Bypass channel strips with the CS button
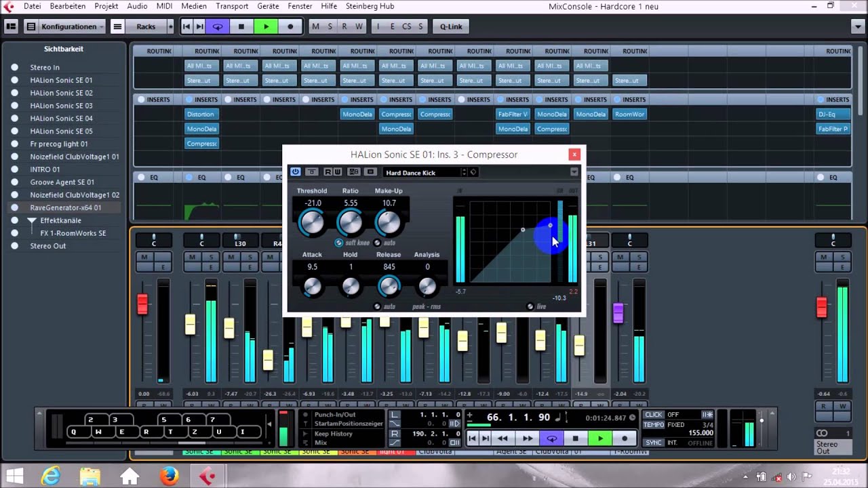Viewport: 868px width, 488px height. coord(406,26)
